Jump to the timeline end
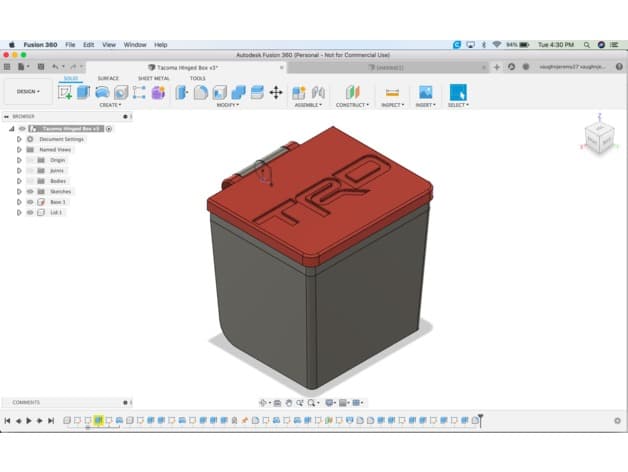 tap(51, 421)
